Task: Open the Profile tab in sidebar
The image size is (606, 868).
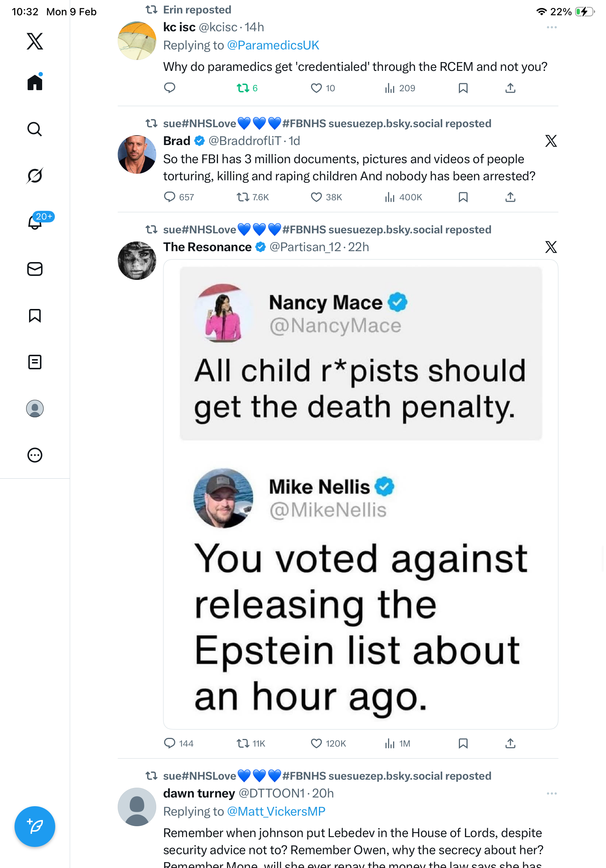Action: [x=35, y=409]
